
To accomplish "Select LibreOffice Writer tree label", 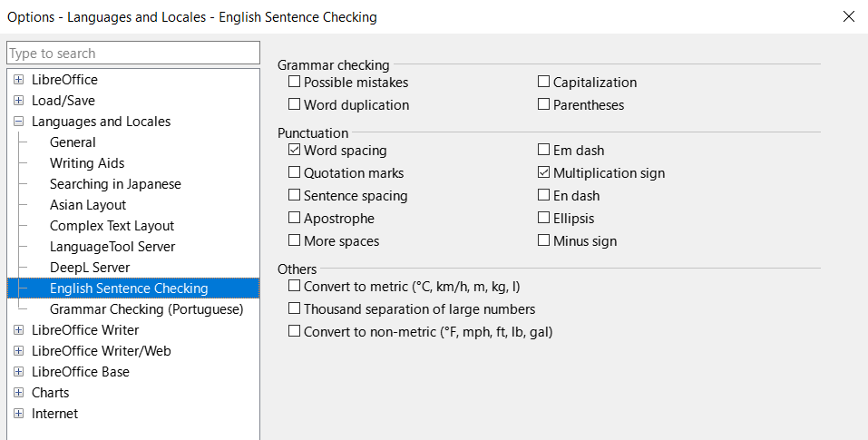I will point(85,330).
